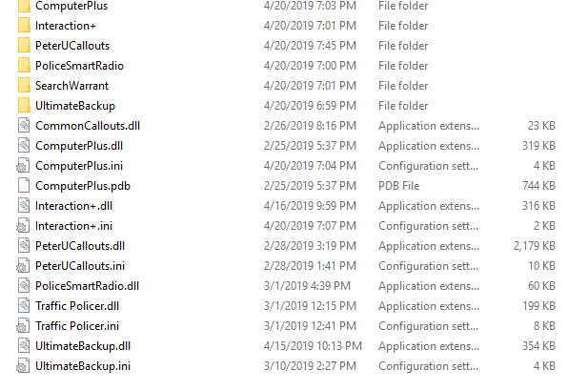588x390 pixels.
Task: Select the Traffic Policer.ini settings icon
Action: click(23, 326)
